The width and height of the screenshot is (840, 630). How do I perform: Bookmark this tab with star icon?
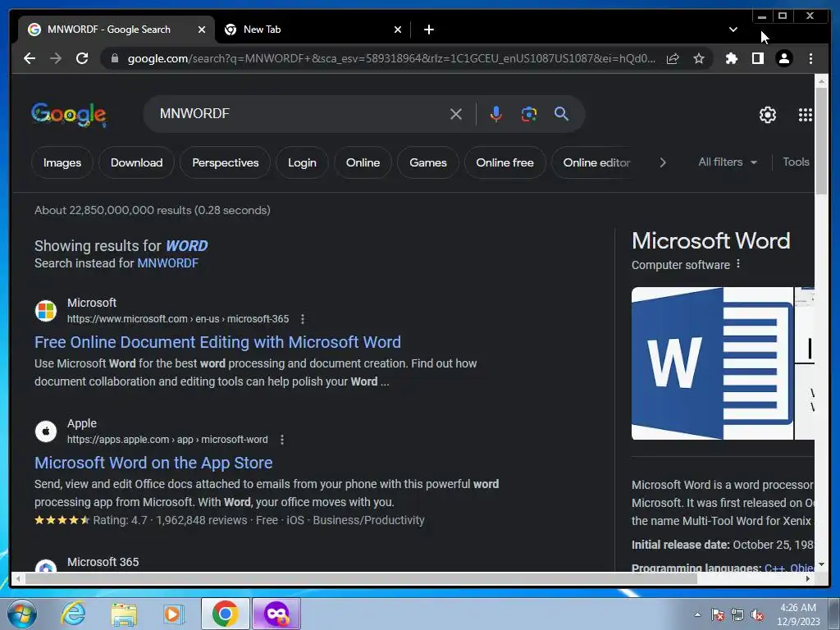(699, 58)
